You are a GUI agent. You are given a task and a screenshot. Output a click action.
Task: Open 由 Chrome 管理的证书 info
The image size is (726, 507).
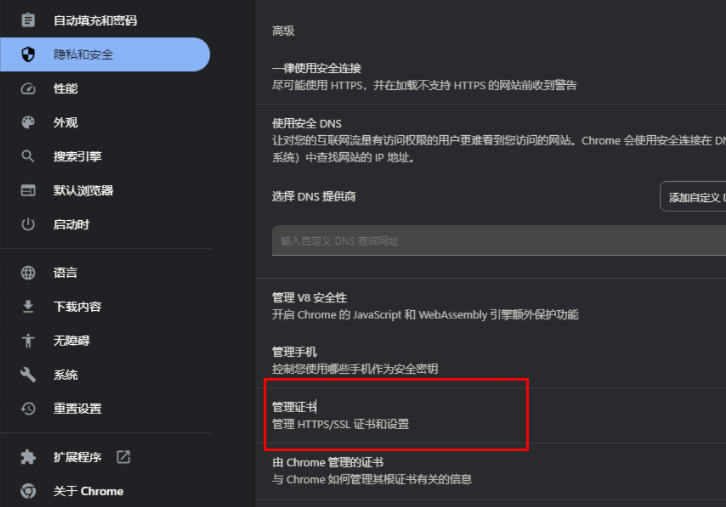491,470
